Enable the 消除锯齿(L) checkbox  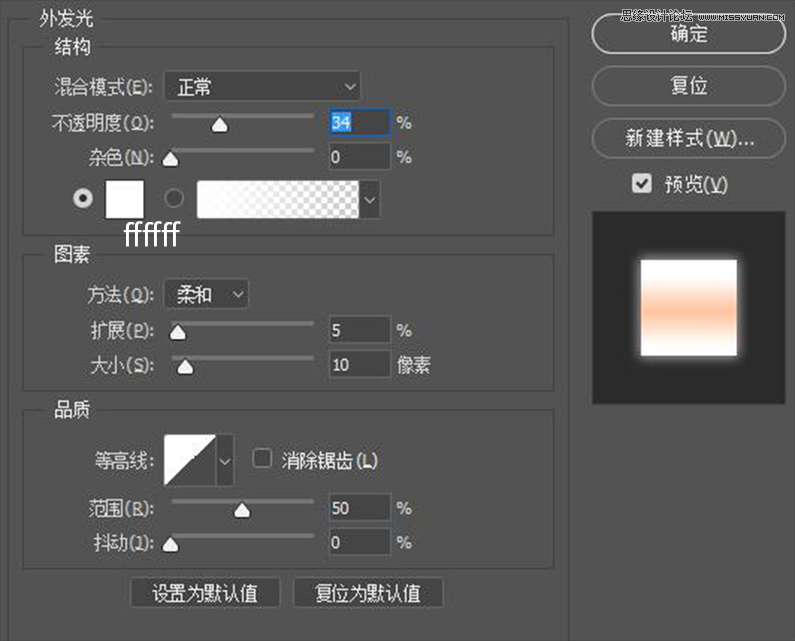pos(262,458)
